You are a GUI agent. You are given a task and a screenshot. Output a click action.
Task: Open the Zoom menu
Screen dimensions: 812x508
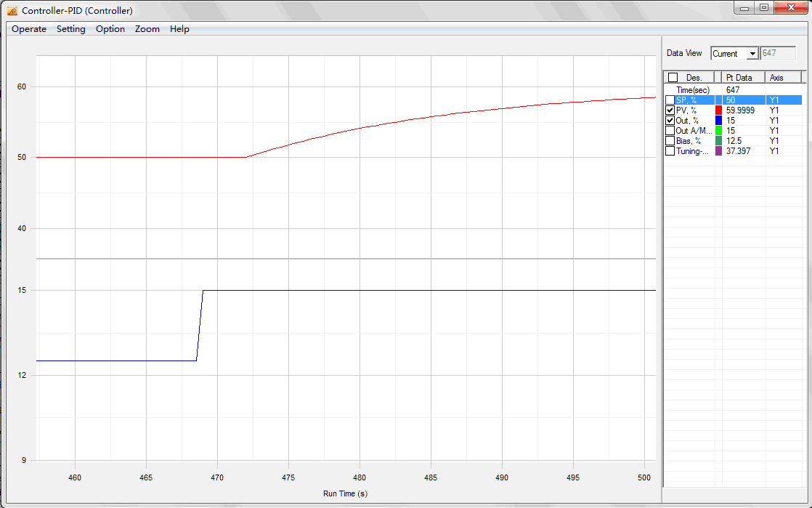pyautogui.click(x=147, y=29)
